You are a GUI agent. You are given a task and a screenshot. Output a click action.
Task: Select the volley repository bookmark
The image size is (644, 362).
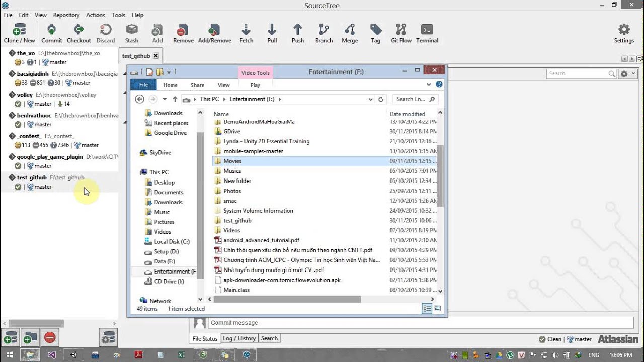pos(59,99)
